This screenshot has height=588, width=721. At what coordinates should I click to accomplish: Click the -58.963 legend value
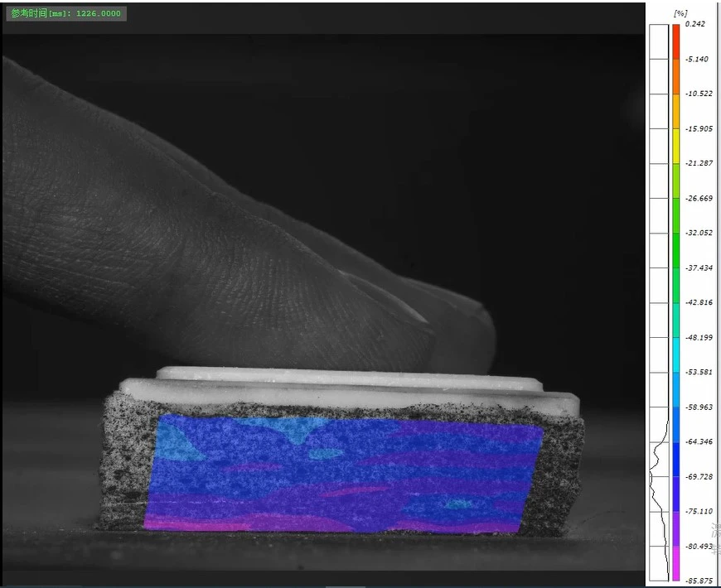(699, 407)
